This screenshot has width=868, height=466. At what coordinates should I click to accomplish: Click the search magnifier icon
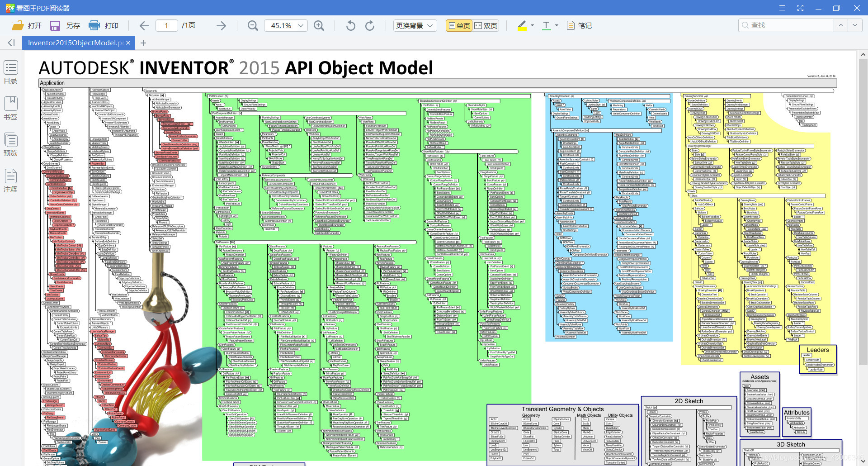click(x=745, y=25)
